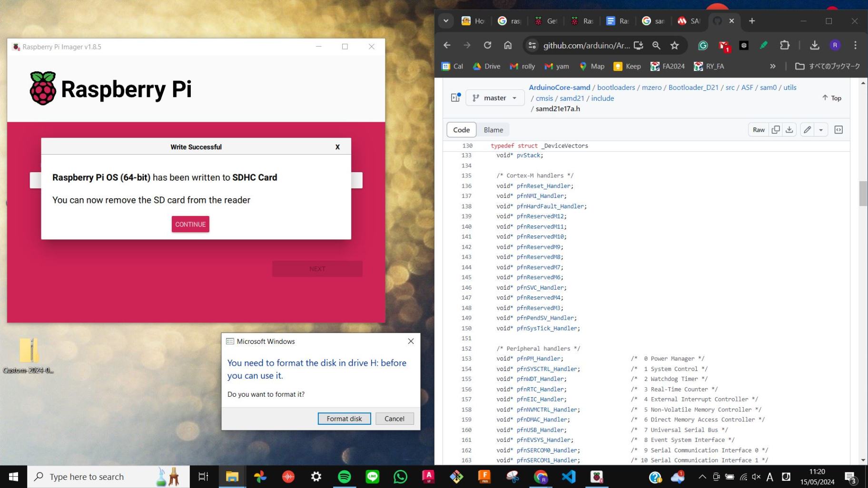Click taskbar search box

click(x=108, y=477)
